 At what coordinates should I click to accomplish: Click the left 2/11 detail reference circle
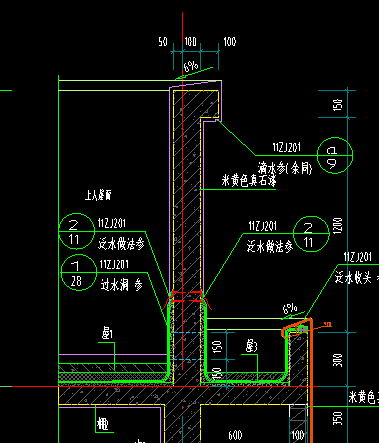click(x=77, y=231)
